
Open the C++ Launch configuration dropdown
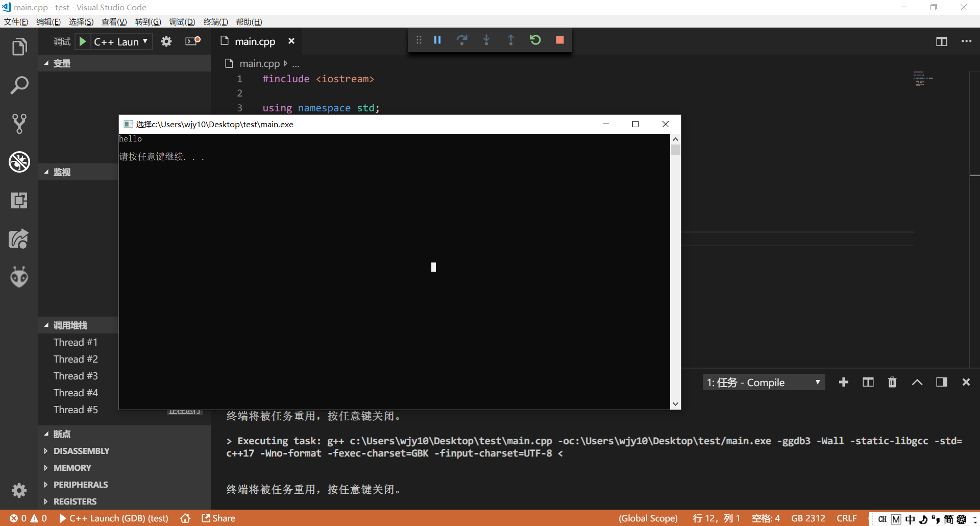pyautogui.click(x=121, y=41)
